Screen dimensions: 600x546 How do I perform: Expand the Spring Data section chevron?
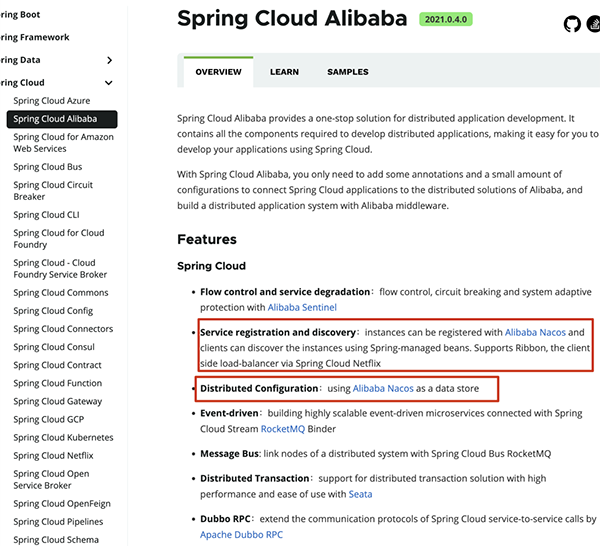[x=109, y=60]
